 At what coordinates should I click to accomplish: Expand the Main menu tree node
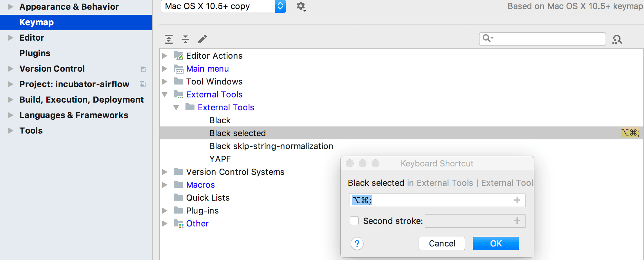coord(165,69)
